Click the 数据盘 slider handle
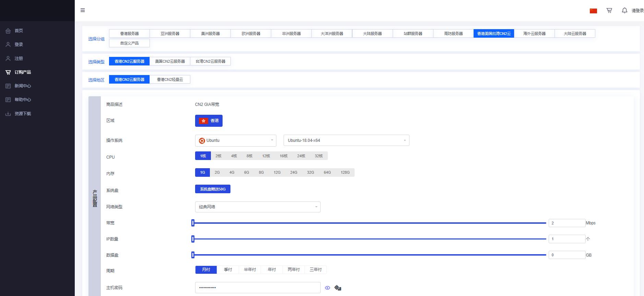 coord(193,255)
